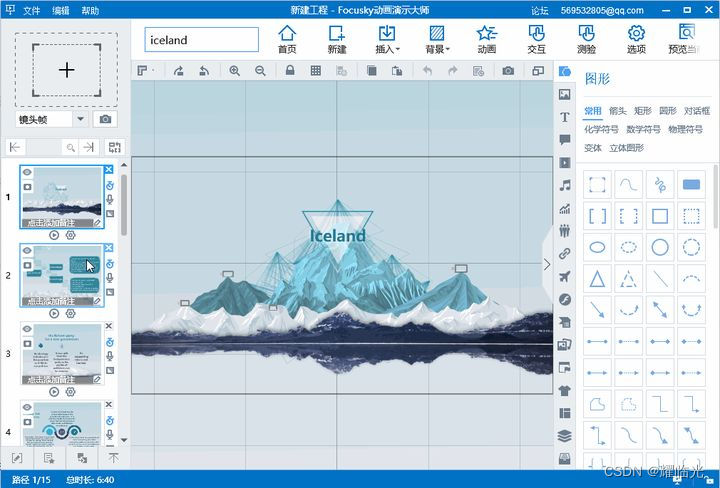Viewport: 720px width, 488px height.
Task: Switch to the 对话框 shapes tab
Action: [x=697, y=111]
